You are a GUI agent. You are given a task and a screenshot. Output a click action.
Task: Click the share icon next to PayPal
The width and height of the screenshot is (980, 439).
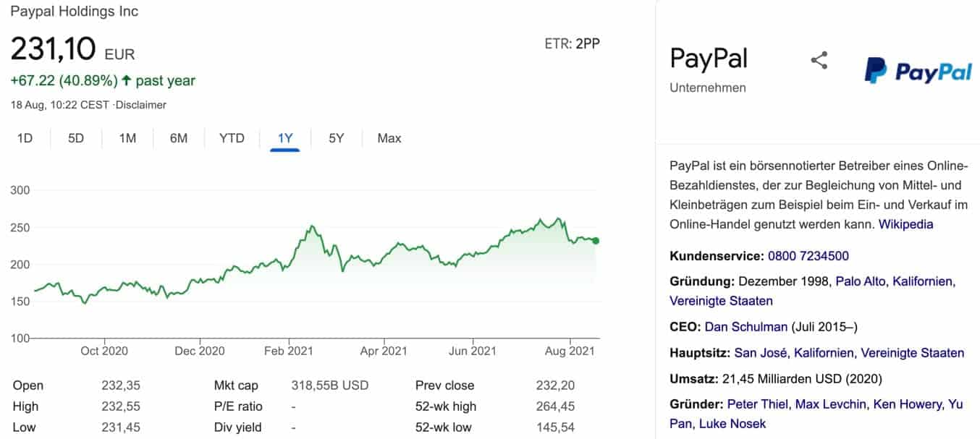point(819,61)
